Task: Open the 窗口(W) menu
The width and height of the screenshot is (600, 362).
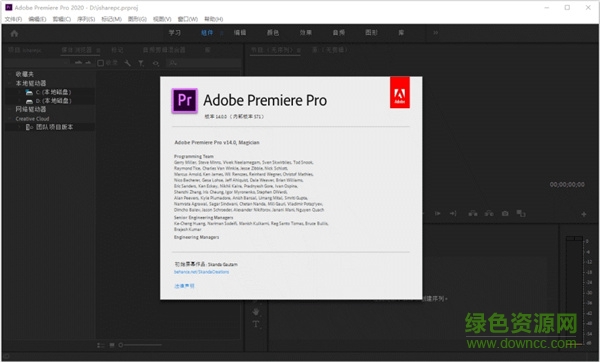Action: pyautogui.click(x=188, y=19)
